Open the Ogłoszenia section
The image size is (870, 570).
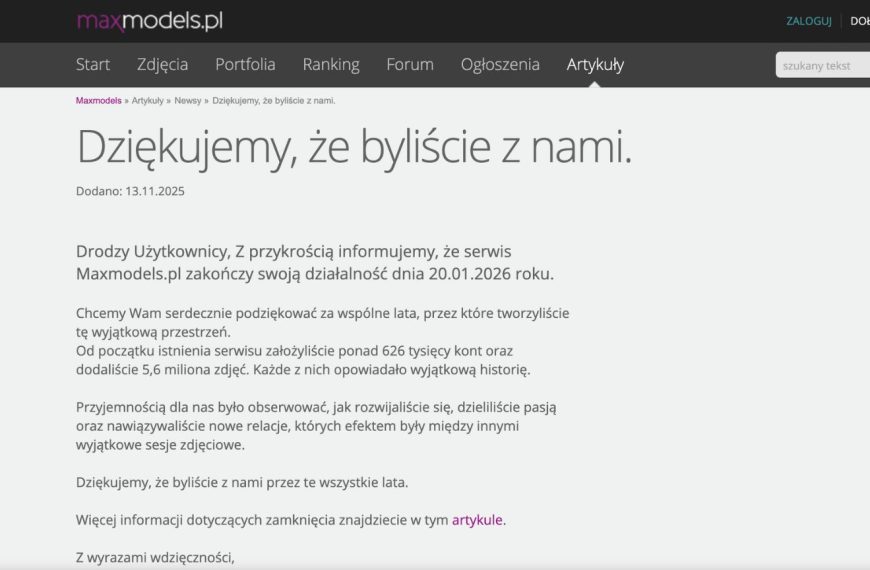tap(500, 65)
